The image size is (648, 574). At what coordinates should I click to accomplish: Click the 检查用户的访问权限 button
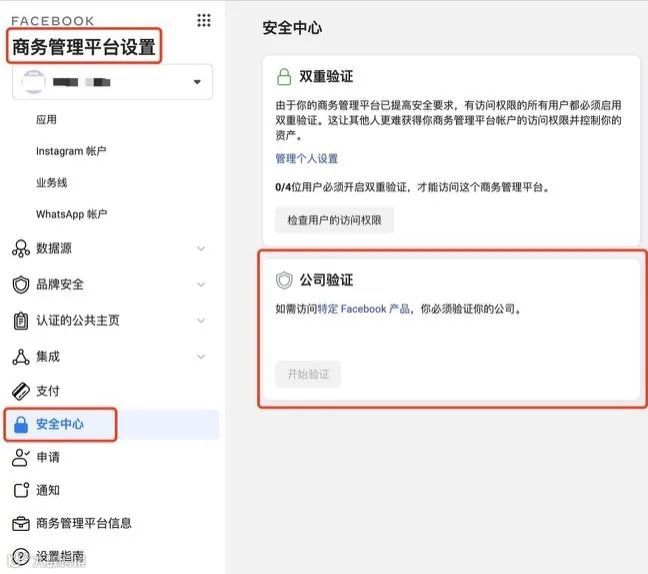334,220
